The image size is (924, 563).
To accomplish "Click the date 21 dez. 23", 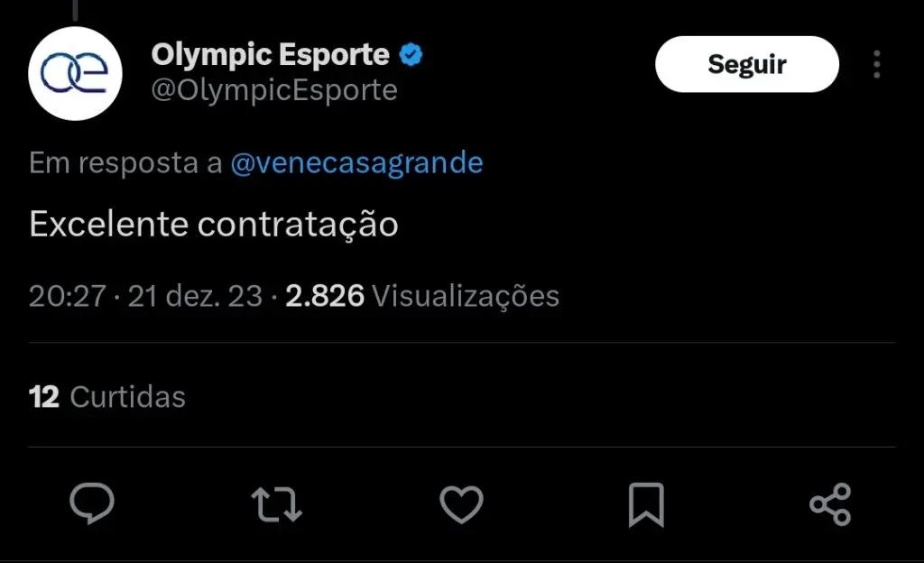I will (x=195, y=296).
